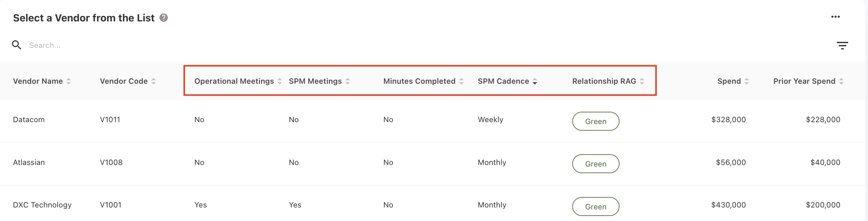Sort by SPM Meetings arrows
Viewport: 868px width, 221px height.
[x=348, y=81]
